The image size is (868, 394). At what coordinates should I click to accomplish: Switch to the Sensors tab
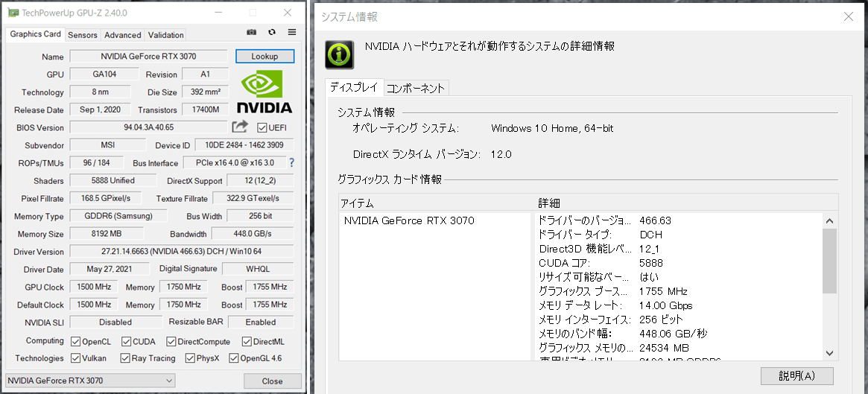(83, 35)
